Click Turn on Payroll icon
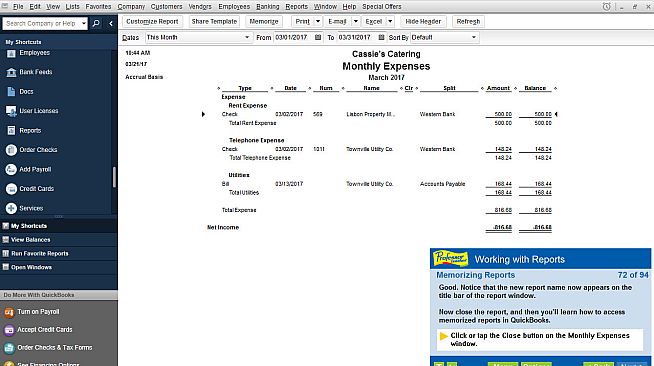Viewport: 654px width, 366px height. [x=9, y=312]
